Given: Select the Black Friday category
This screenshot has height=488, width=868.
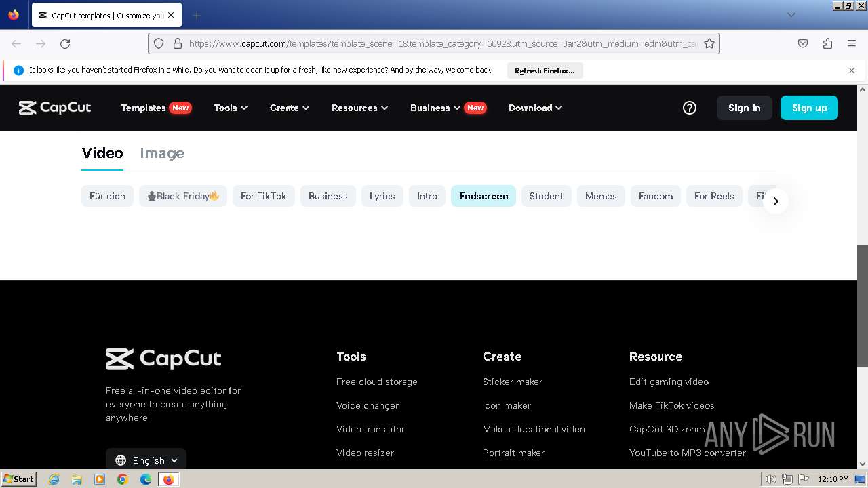Looking at the screenshot, I should pos(183,196).
